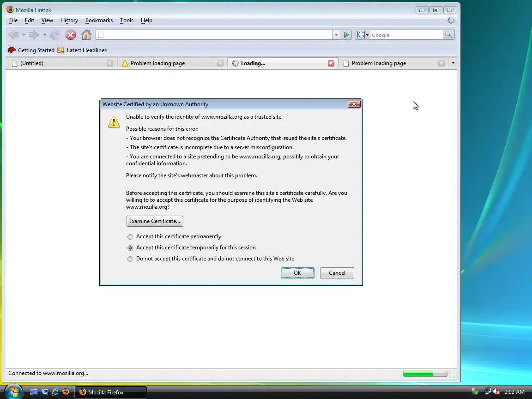The width and height of the screenshot is (532, 399).
Task: Click the page loading progress bar
Action: (x=425, y=374)
